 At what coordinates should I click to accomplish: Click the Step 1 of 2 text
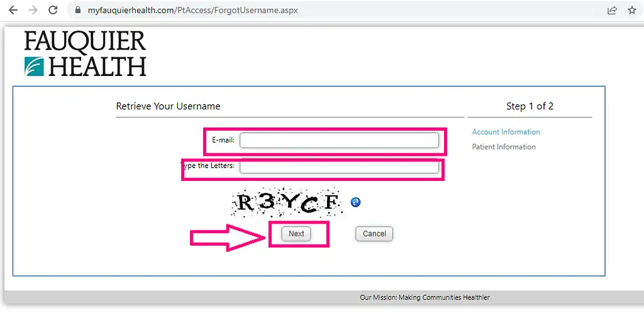[x=530, y=106]
